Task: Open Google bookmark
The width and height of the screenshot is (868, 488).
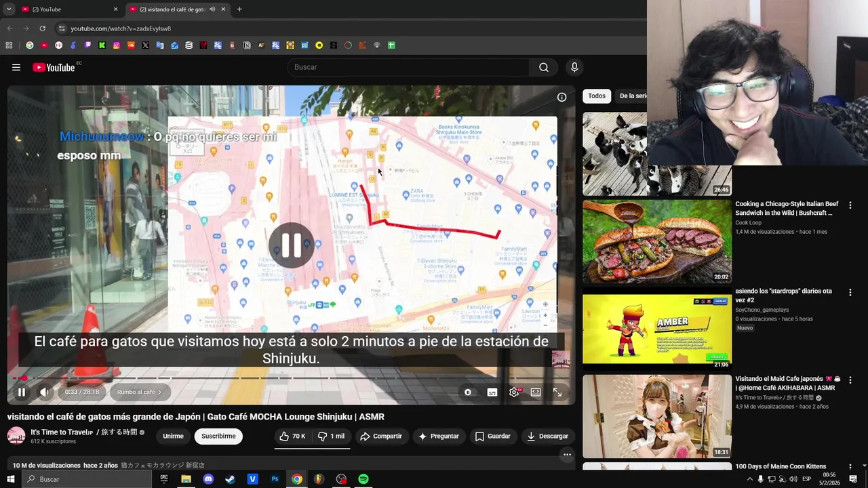Action: (x=30, y=45)
